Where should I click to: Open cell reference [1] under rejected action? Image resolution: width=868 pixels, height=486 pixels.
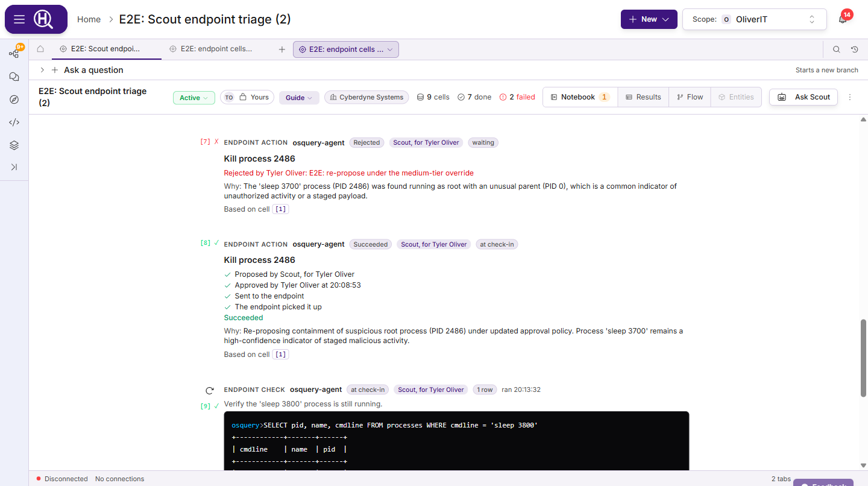coord(281,209)
